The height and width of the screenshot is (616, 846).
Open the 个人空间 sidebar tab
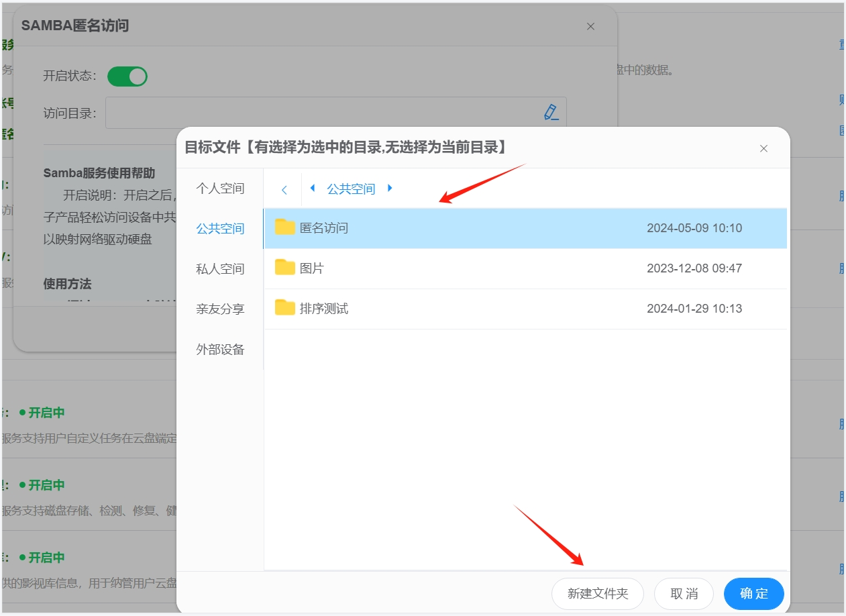[220, 189]
